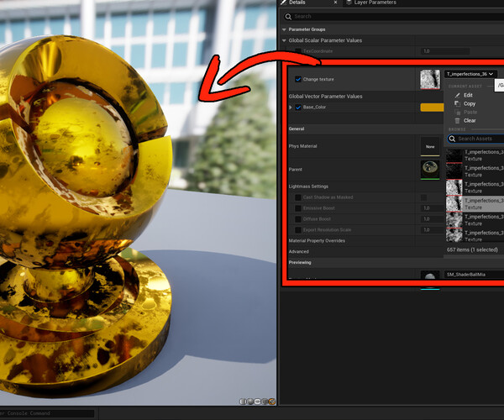Enable the Emissive Boost override checkbox

click(x=298, y=208)
